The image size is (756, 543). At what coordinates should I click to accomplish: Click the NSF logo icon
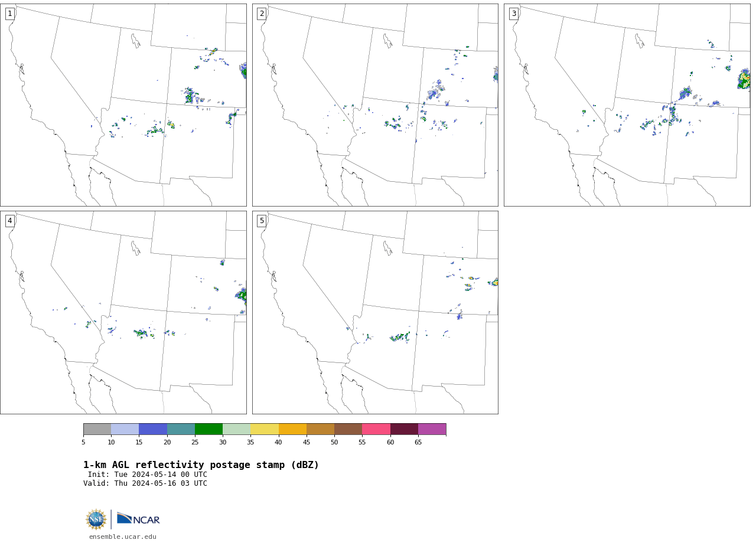96,519
